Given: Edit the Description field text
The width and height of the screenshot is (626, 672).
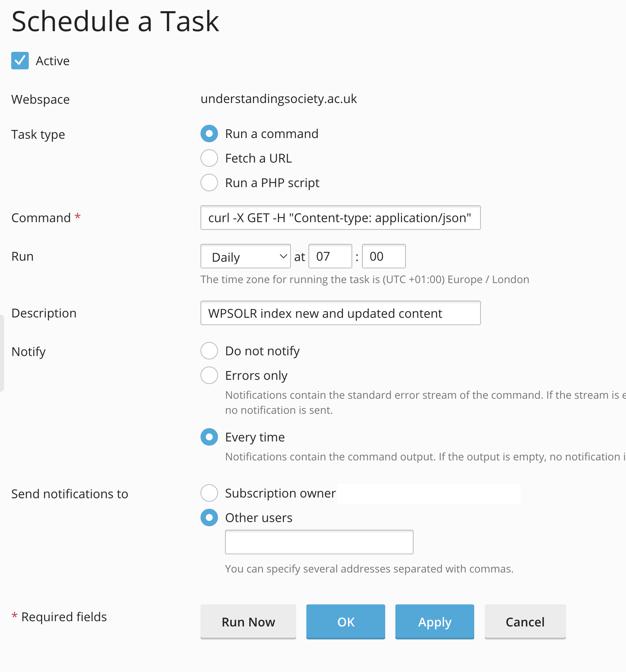Looking at the screenshot, I should tap(340, 313).
